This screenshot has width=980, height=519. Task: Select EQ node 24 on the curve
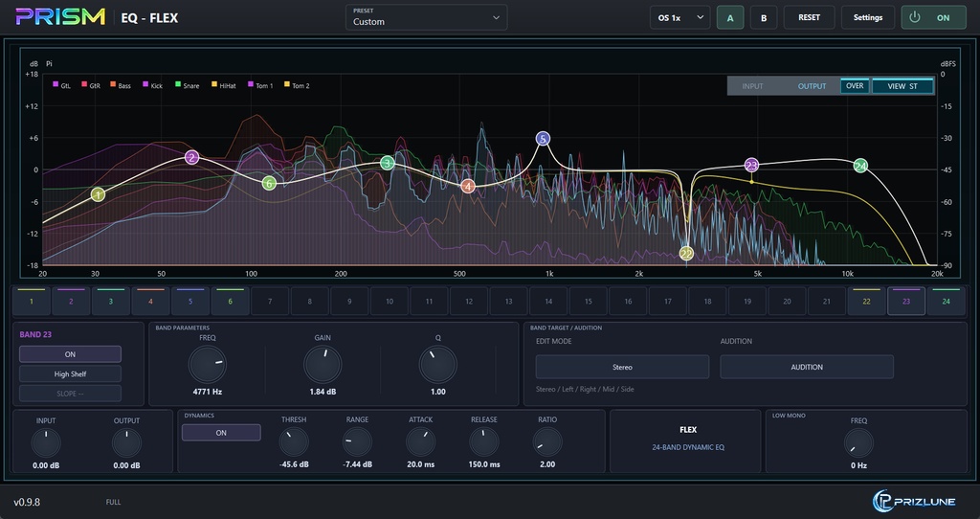click(860, 166)
